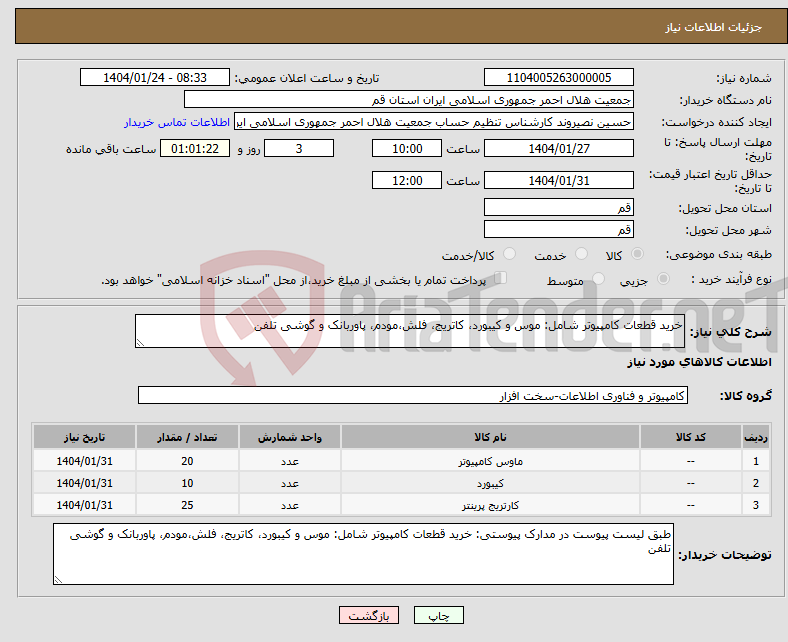788x642 pixels.
Task: Click the شماره نیاز number field
Action: (x=558, y=77)
